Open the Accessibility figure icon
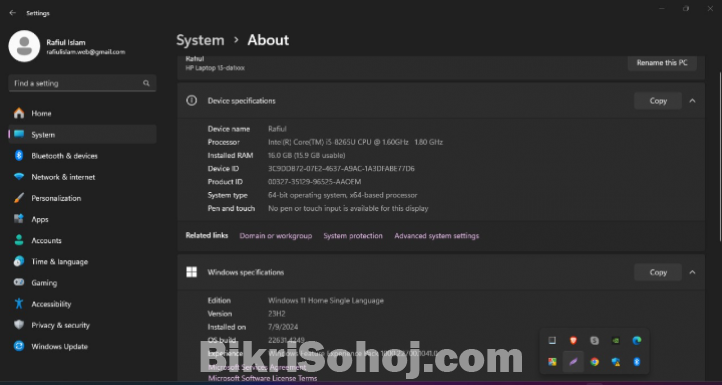 click(19, 303)
